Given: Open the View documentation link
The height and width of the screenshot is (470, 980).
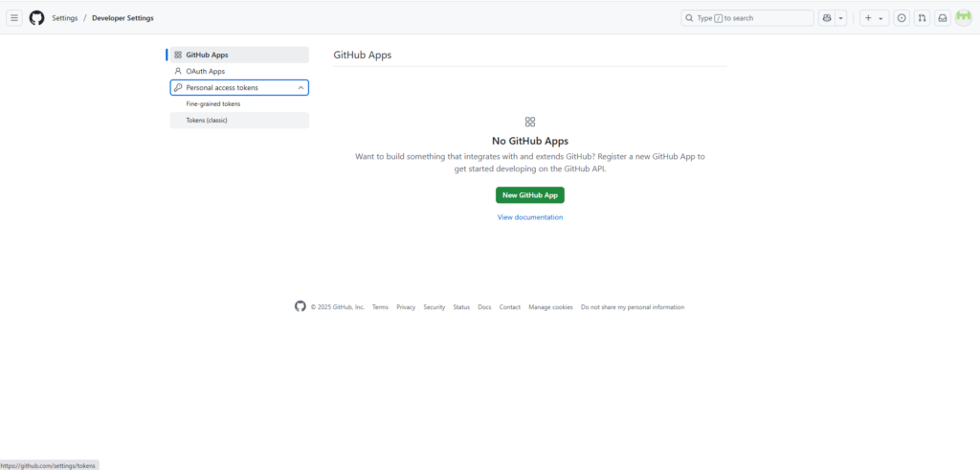Looking at the screenshot, I should coord(530,217).
